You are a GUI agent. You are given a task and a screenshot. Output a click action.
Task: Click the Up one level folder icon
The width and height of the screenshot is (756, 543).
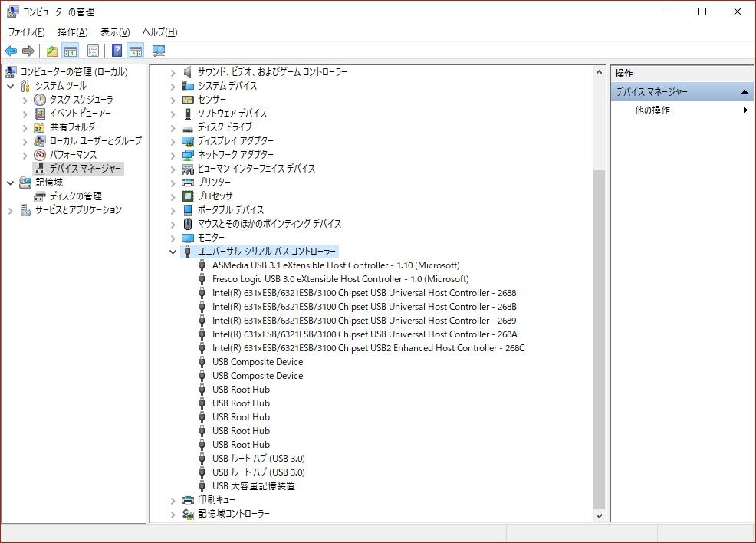51,51
